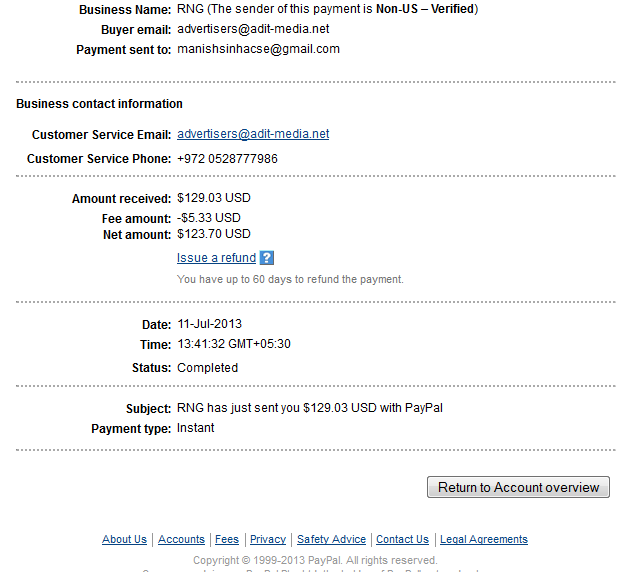Screen dimensions: 631x572
Task: Click the Business contact information heading
Action: 99,104
